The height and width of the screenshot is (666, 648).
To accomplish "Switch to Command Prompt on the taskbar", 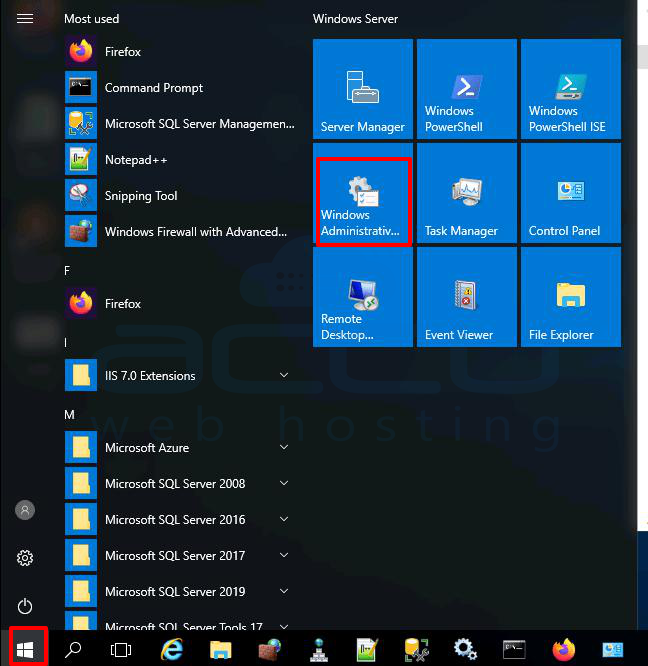I will 514,649.
